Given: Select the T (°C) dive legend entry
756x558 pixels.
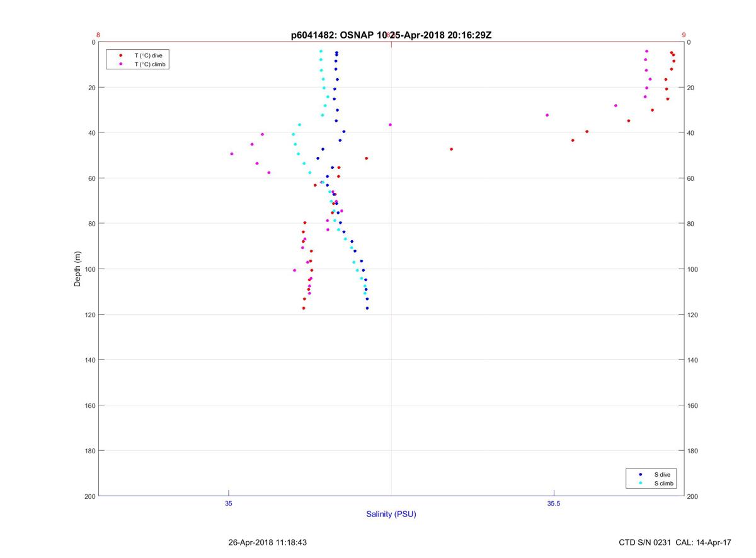Looking at the screenshot, I should pos(149,55).
